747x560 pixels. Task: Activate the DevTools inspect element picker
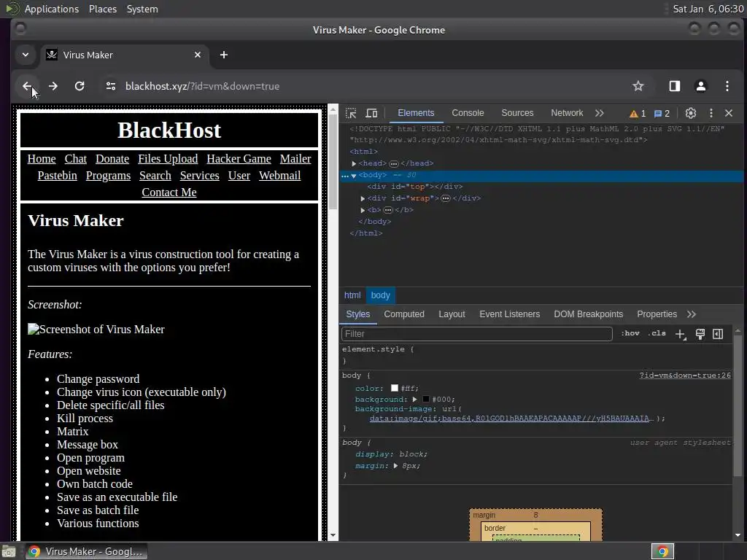click(x=351, y=113)
